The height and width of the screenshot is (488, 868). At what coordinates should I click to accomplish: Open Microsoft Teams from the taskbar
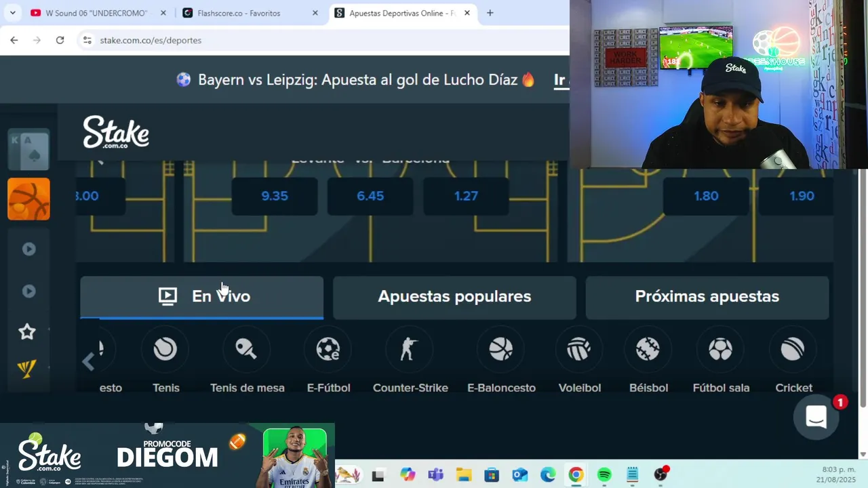click(x=435, y=474)
